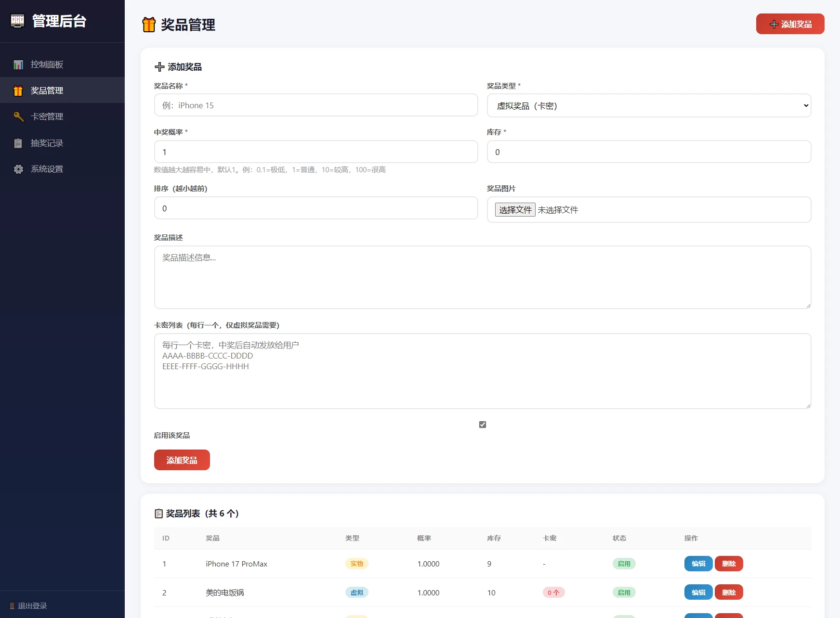Toggle the 启用该奖品 checkbox
The image size is (840, 618).
[x=482, y=424]
